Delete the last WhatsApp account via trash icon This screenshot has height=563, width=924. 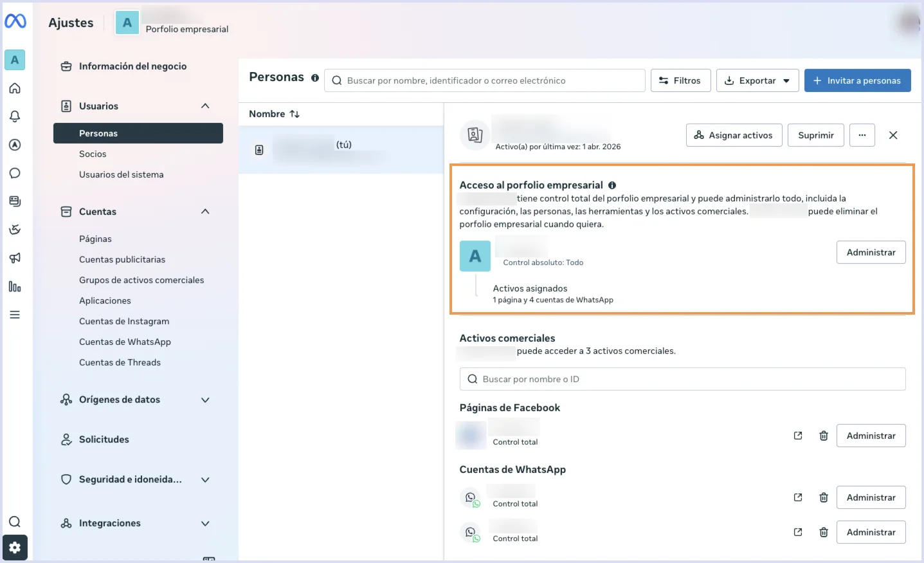(824, 532)
